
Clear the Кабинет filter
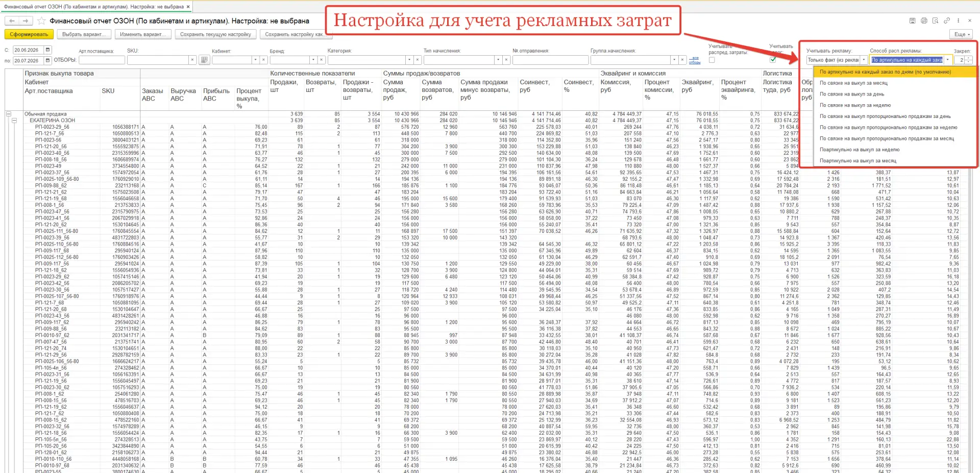coord(263,60)
